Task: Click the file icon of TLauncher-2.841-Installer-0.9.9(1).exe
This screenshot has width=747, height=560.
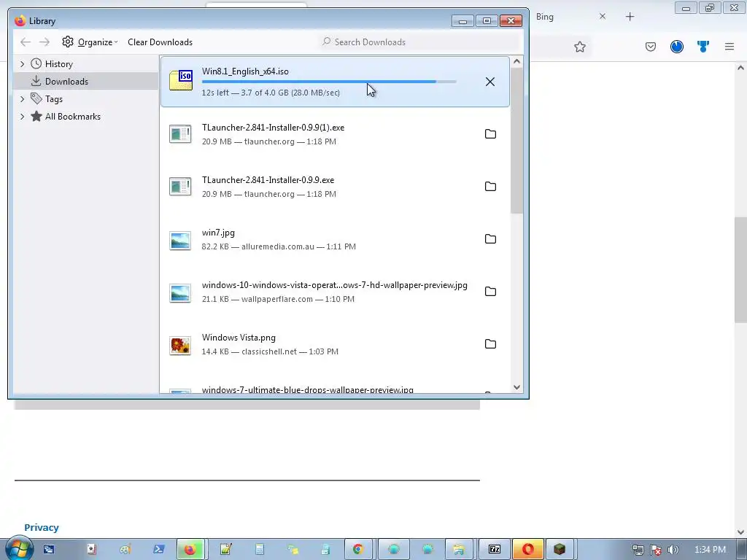Action: 180,134
